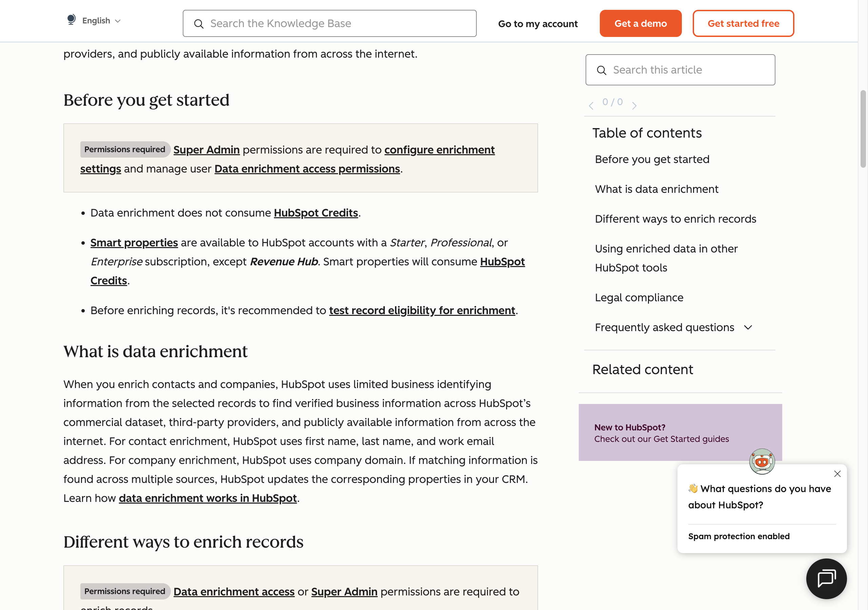Click the Knowledge Base search magnifier icon
868x610 pixels.
click(x=199, y=24)
